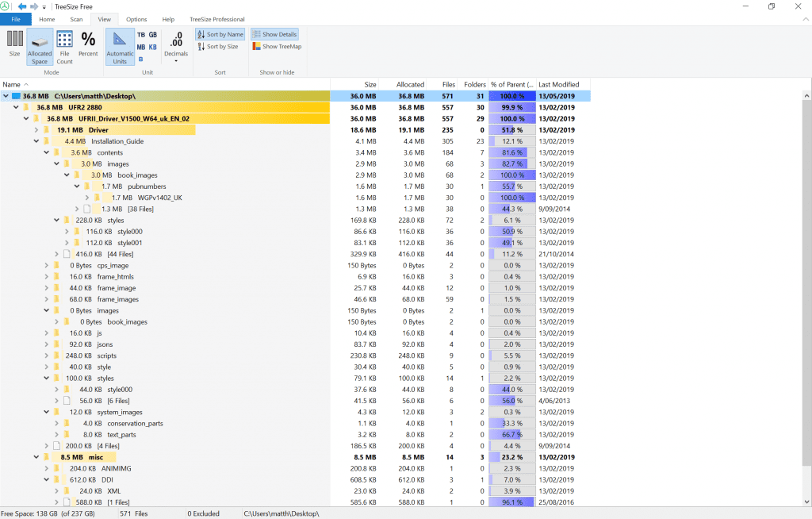Click the Free Space status bar text
Viewport: 812px width, 519px height.
48,513
